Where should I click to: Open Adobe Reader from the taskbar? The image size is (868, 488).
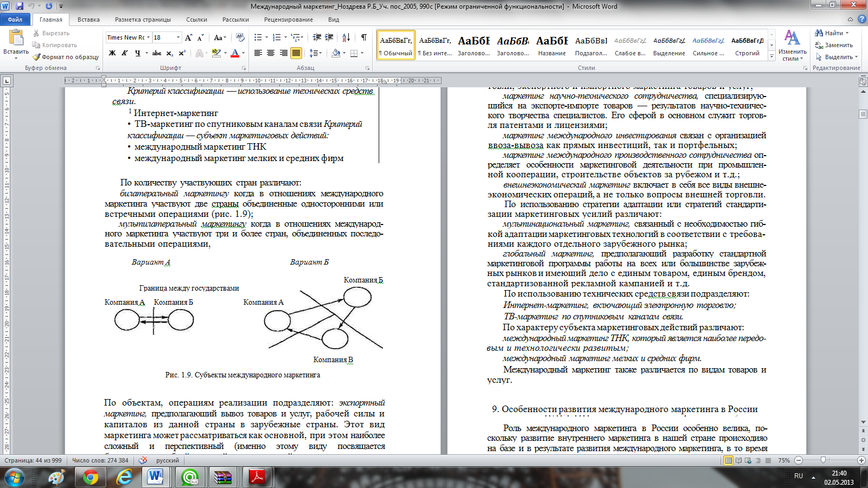[x=256, y=477]
